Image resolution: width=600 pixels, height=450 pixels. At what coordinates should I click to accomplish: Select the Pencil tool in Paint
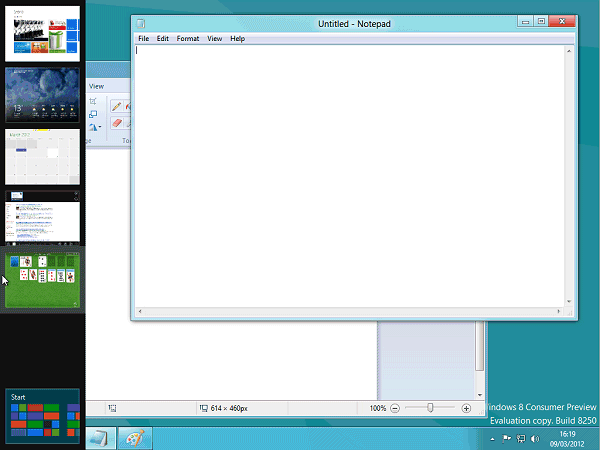click(x=117, y=106)
